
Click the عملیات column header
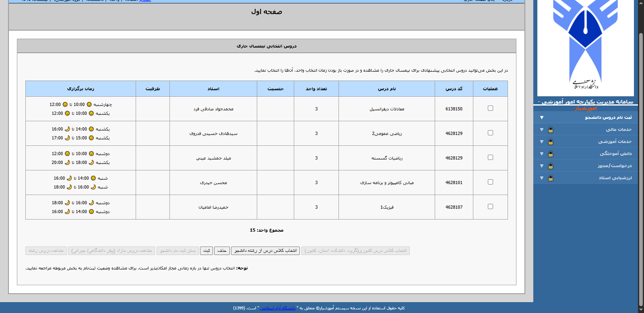pos(490,89)
